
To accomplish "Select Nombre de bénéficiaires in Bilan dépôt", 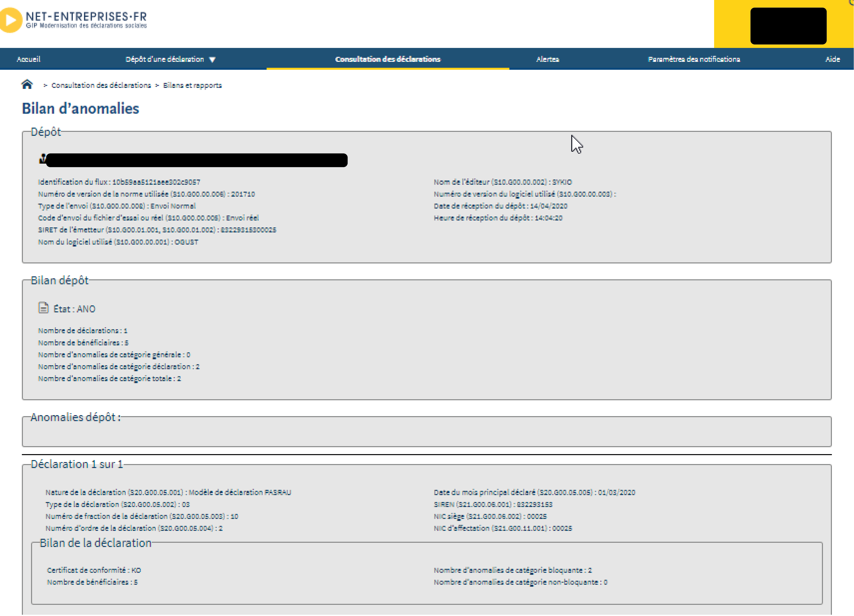I will (x=83, y=343).
